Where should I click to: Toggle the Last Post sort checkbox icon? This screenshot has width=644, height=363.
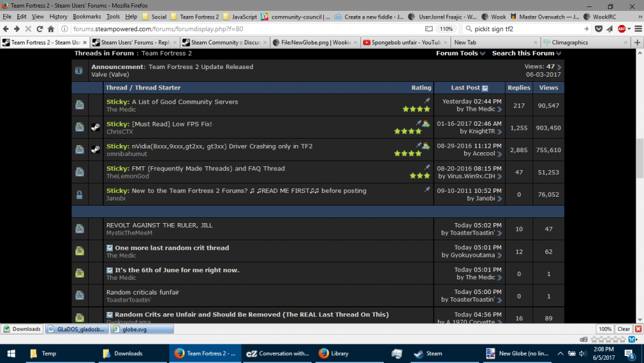point(485,88)
